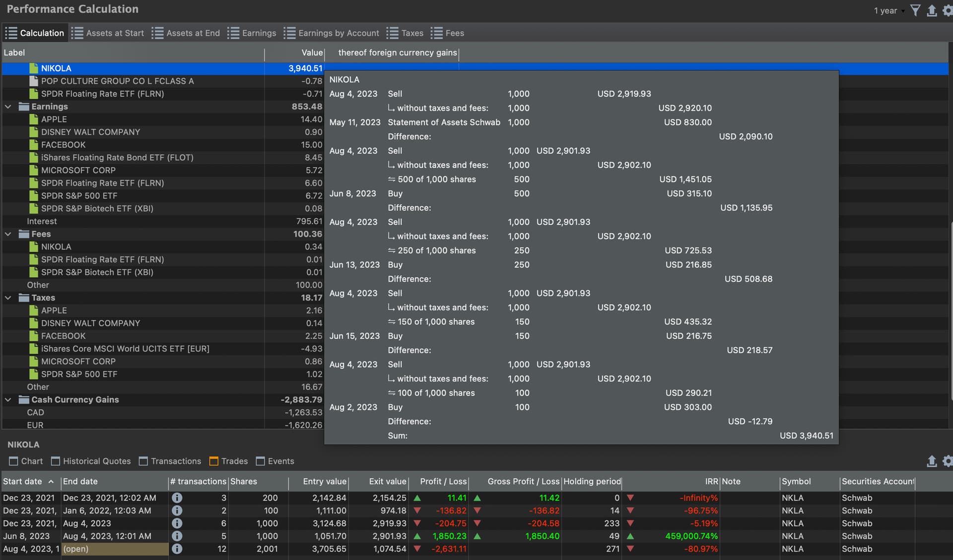Click the 459,000.74% IRR value
953x560 pixels.
tap(691, 536)
